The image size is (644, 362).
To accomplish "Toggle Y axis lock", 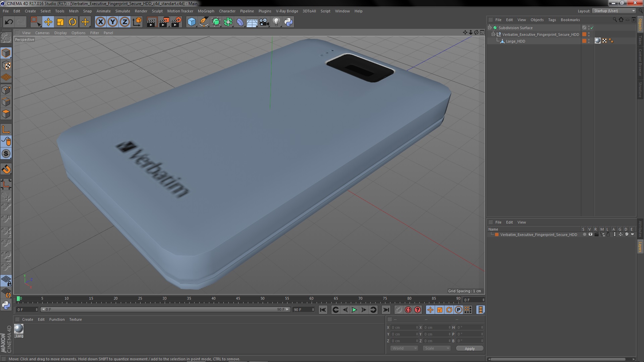I will click(x=113, y=22).
